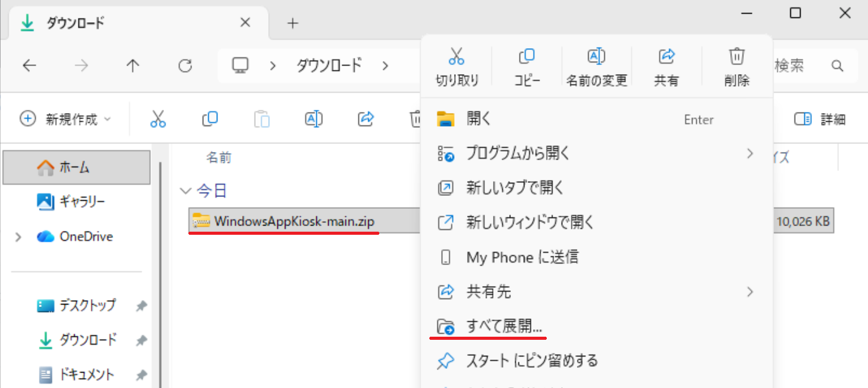868x388 pixels.
Task: Click Share icon in context menu
Action: point(667,57)
